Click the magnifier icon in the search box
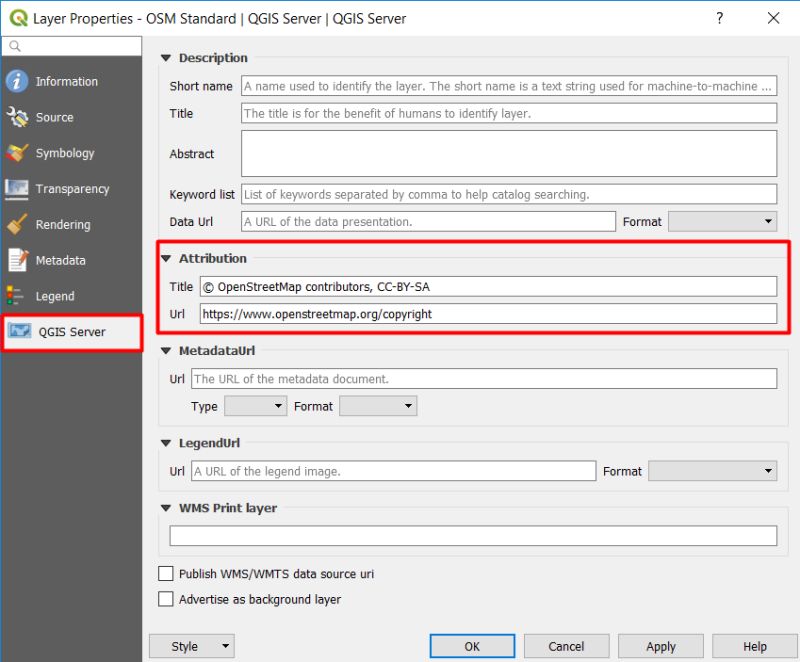 [x=14, y=46]
